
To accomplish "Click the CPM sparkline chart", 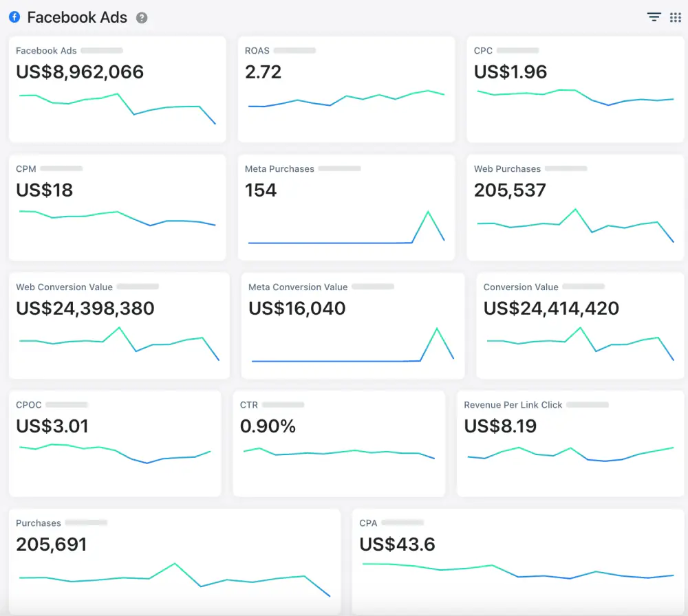I will point(117,219).
